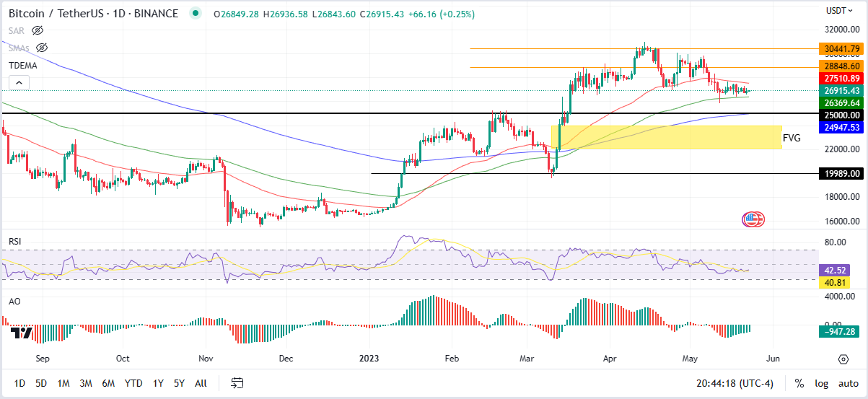Click the 28848.60 price label
Image resolution: width=868 pixels, height=399 pixels.
(841, 66)
